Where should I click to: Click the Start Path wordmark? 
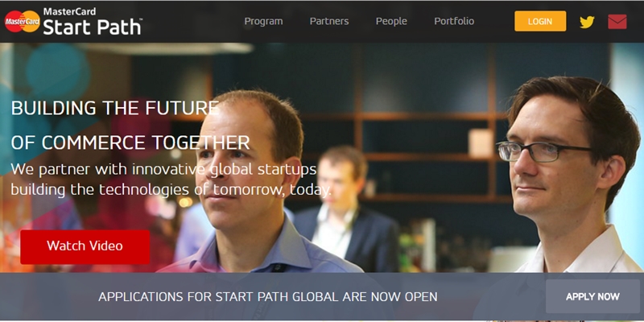(93, 27)
